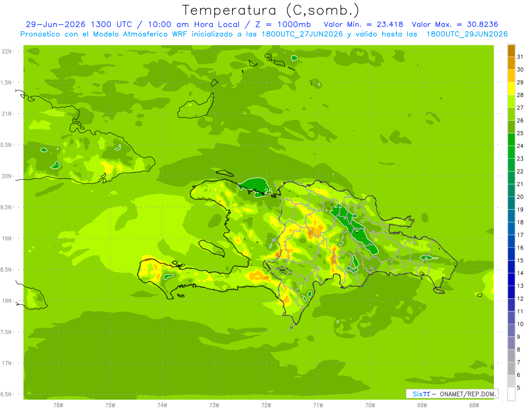The image size is (532, 411).
Task: Click the longitude label "75W"
Action: point(110,405)
